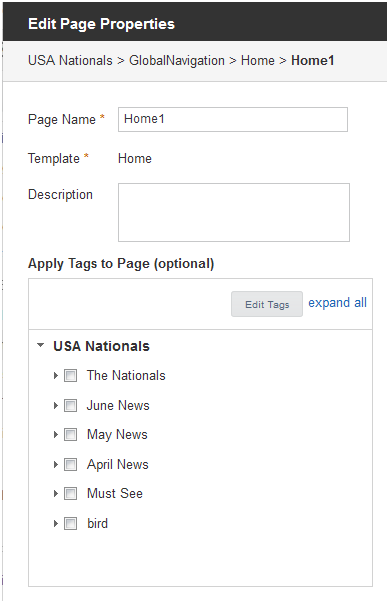389x603 pixels.
Task: Select the Must See tag label
Action: coord(115,493)
